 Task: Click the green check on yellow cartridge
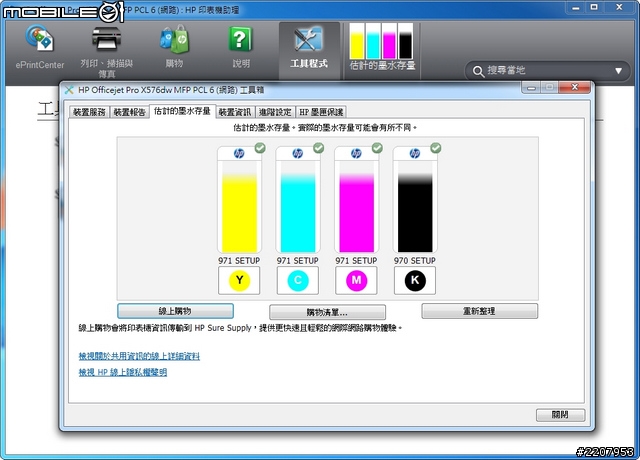pyautogui.click(x=260, y=148)
